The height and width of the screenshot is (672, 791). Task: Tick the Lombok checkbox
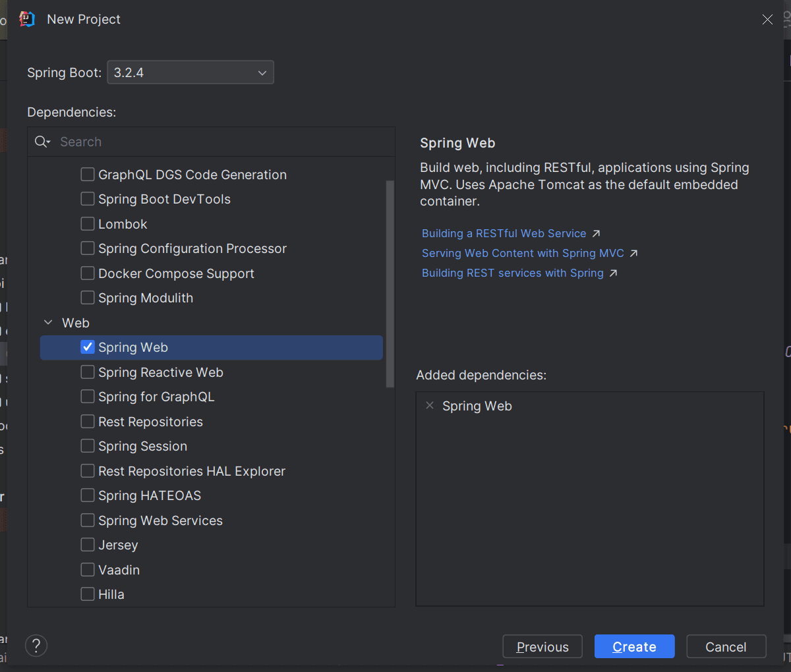tap(88, 224)
